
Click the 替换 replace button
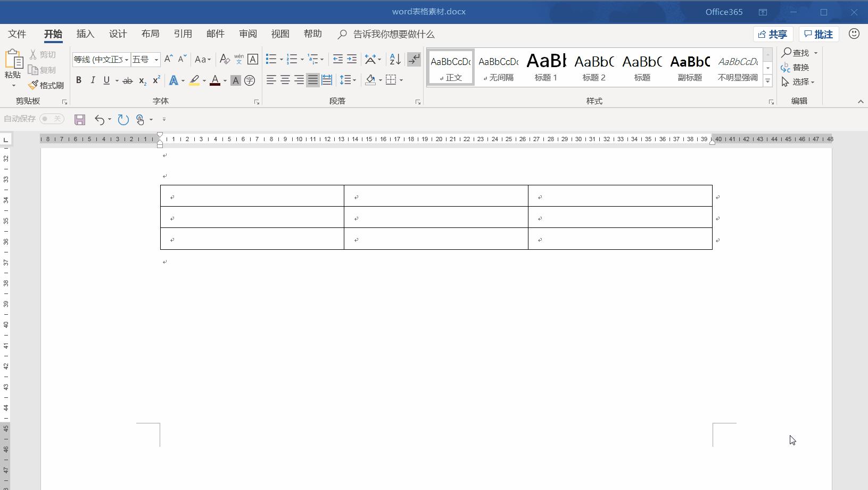coord(795,67)
